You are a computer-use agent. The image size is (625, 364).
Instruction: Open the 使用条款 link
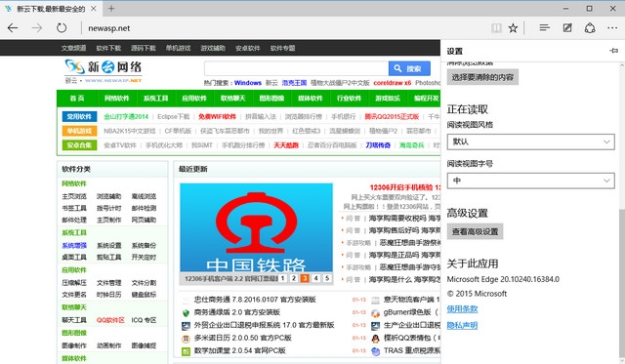click(x=462, y=308)
